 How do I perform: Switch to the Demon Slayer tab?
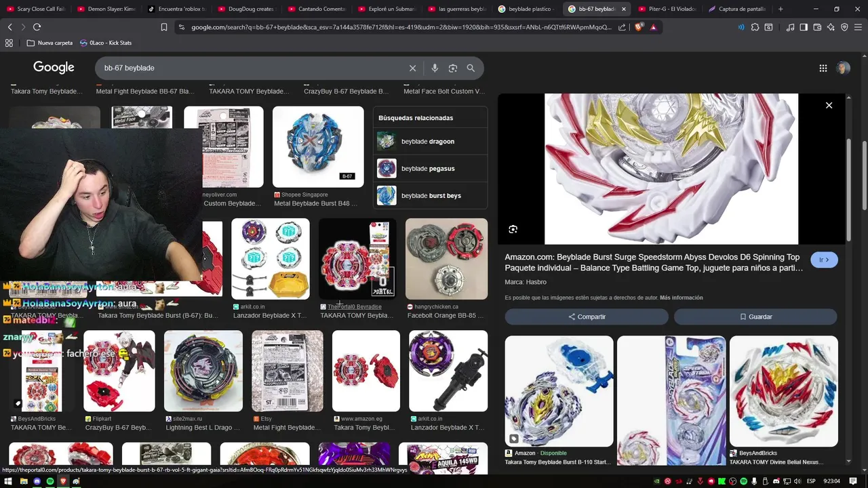[x=106, y=9]
